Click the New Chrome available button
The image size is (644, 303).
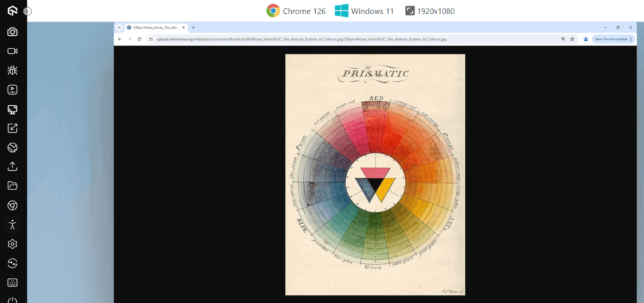[x=611, y=39]
